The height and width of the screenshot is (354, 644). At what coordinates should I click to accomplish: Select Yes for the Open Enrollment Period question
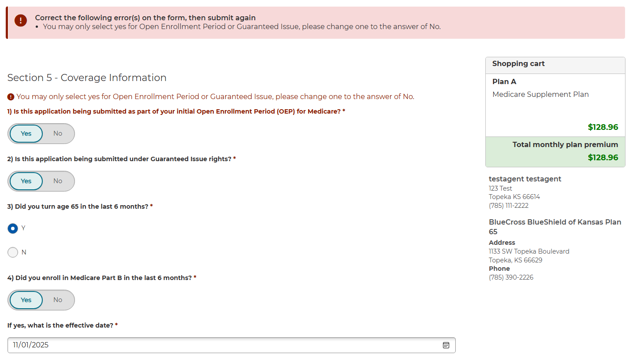(x=26, y=133)
